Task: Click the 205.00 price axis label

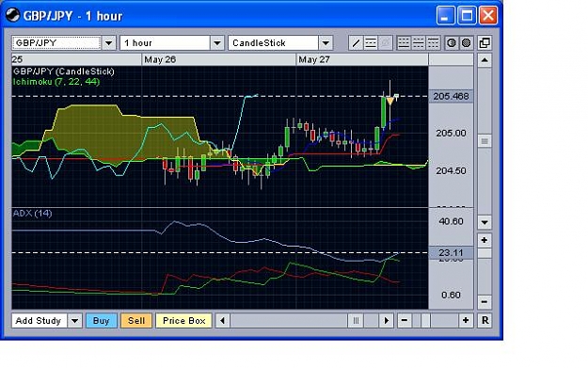Action: [x=451, y=133]
